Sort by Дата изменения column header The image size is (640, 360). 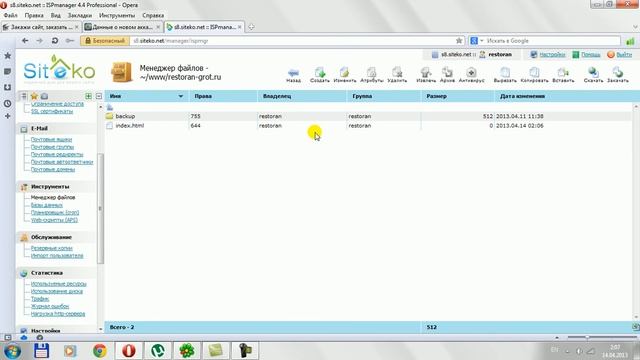[x=522, y=96]
